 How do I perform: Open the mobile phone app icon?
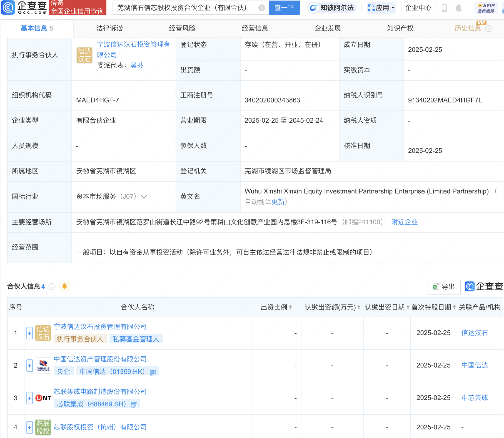444,8
